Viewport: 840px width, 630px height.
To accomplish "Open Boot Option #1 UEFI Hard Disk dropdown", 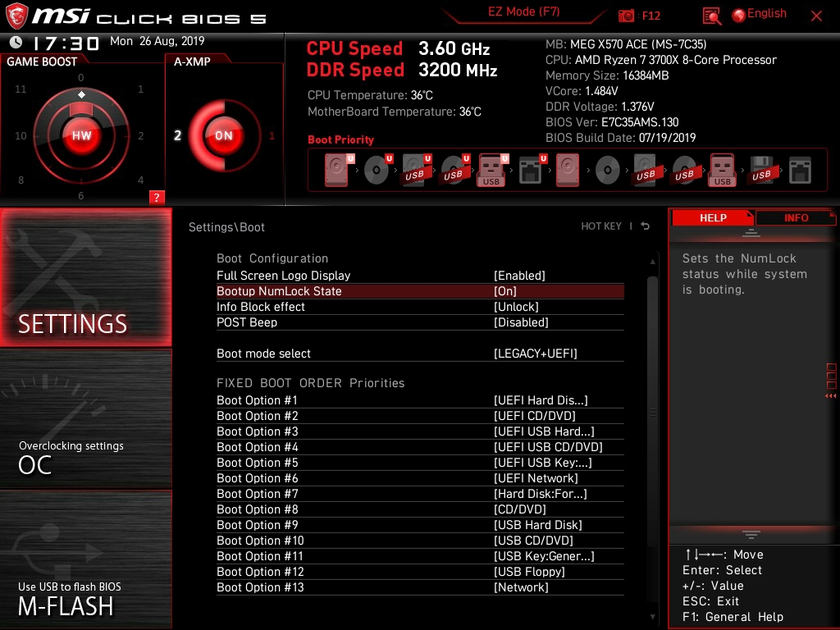I will (541, 400).
